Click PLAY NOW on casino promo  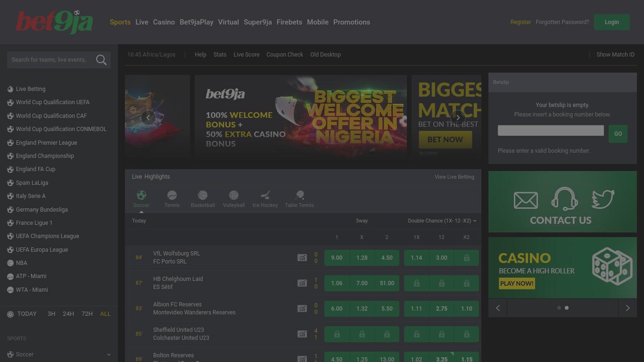517,283
